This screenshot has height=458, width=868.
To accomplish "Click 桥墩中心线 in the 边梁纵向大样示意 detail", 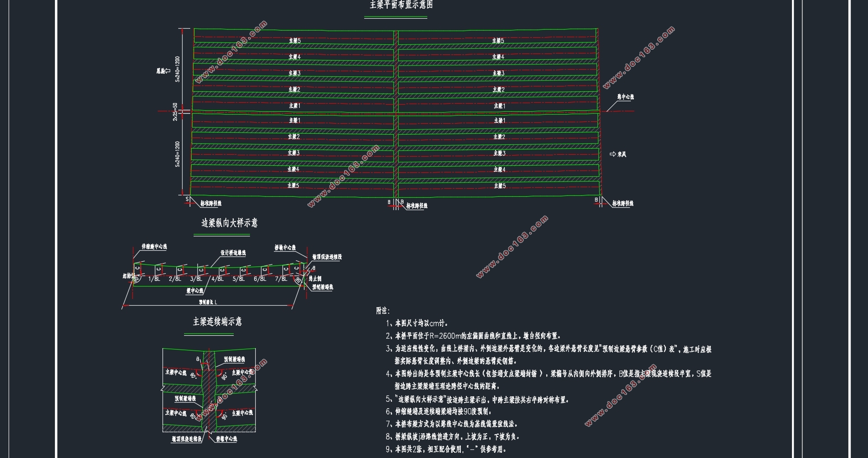I will point(285,248).
